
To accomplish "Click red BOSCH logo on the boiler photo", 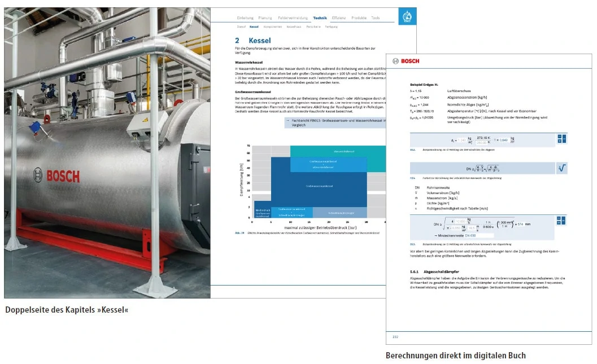I will click(x=56, y=176).
